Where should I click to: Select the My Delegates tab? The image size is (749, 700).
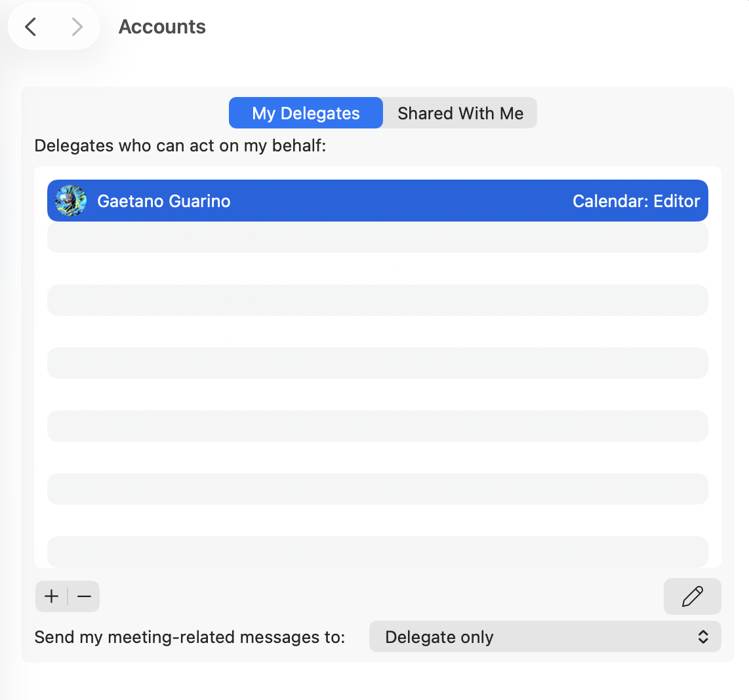tap(306, 113)
